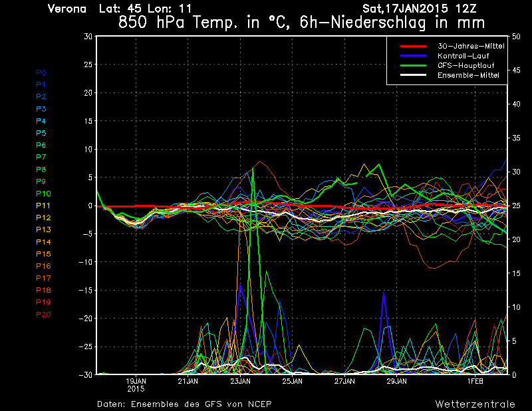Click the "50" precipitation axis value
This screenshot has width=532, height=411.
516,37
